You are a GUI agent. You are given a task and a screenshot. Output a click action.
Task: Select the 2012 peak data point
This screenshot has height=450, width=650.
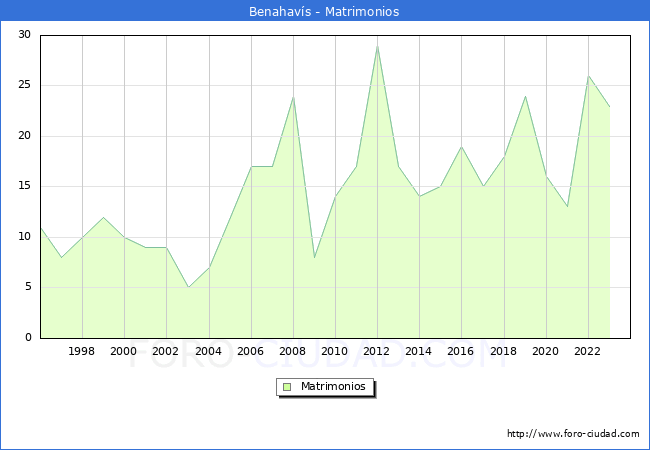tap(377, 46)
